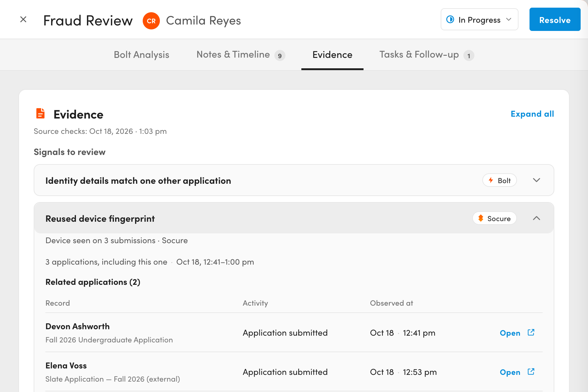The image size is (588, 392).
Task: Click 'Reused device fingerprint' heading
Action: (x=100, y=219)
